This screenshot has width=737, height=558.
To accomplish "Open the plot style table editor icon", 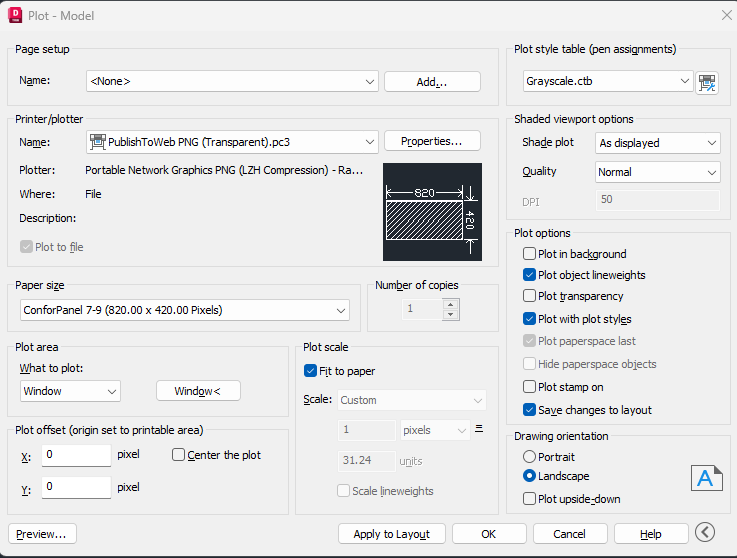I will pos(707,83).
